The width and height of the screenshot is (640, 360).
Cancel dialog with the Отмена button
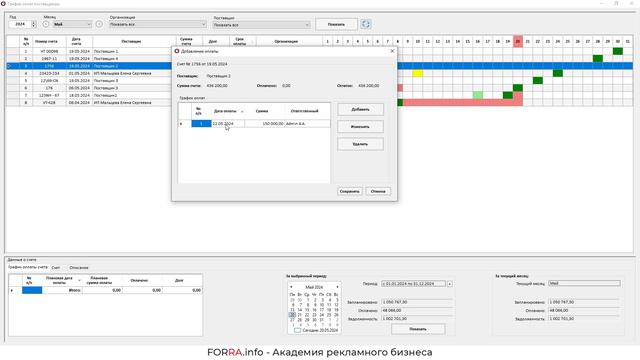(x=378, y=191)
